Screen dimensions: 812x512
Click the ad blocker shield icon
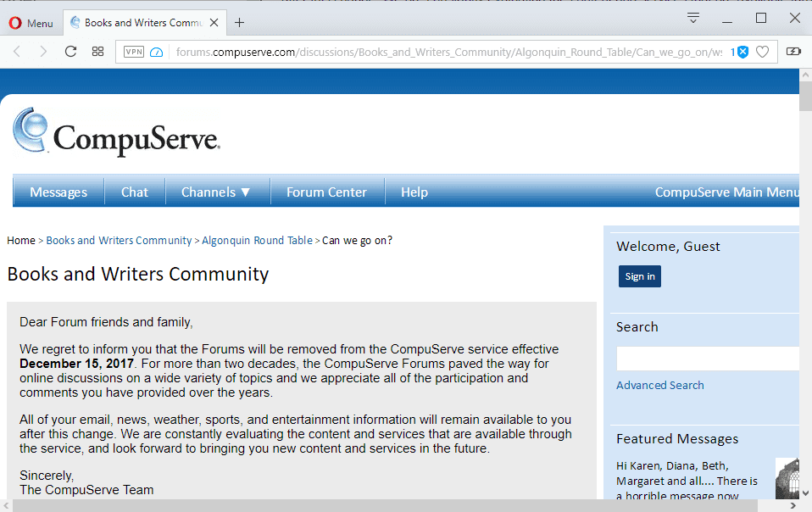(x=742, y=52)
